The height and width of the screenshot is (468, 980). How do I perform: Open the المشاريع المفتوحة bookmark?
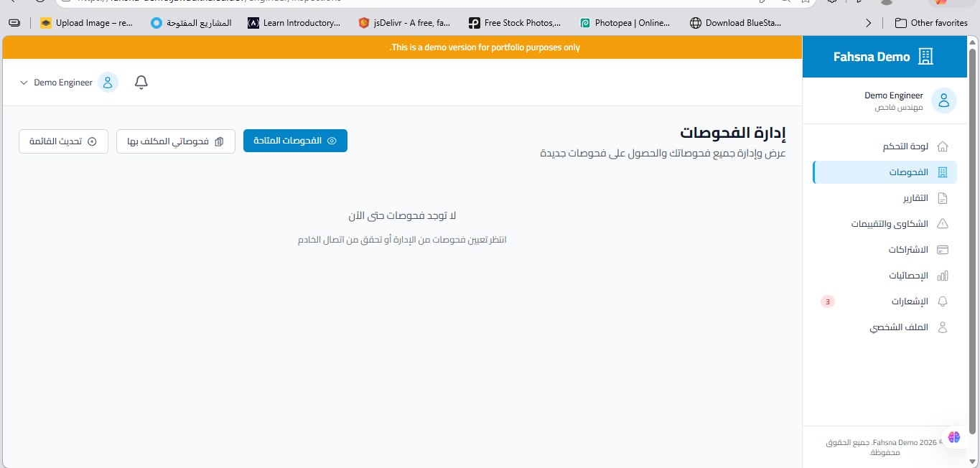(x=191, y=23)
